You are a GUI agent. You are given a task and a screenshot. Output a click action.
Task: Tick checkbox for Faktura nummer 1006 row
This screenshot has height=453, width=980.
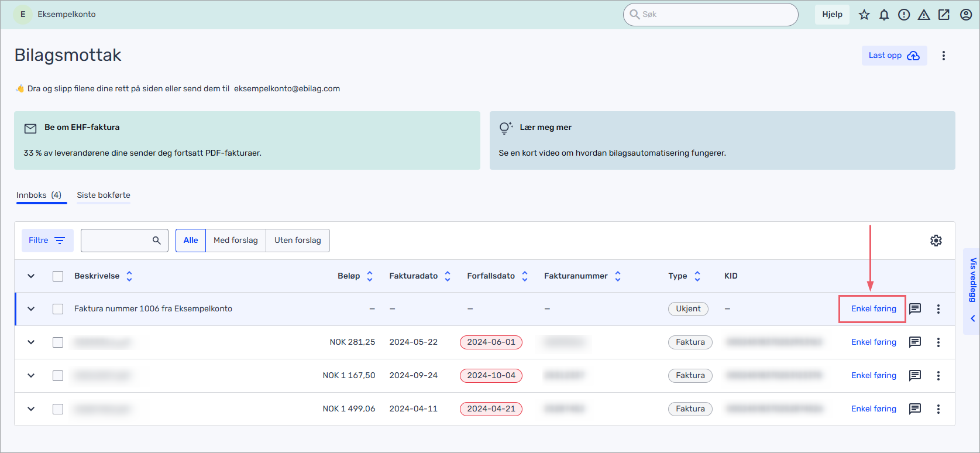[58, 309]
